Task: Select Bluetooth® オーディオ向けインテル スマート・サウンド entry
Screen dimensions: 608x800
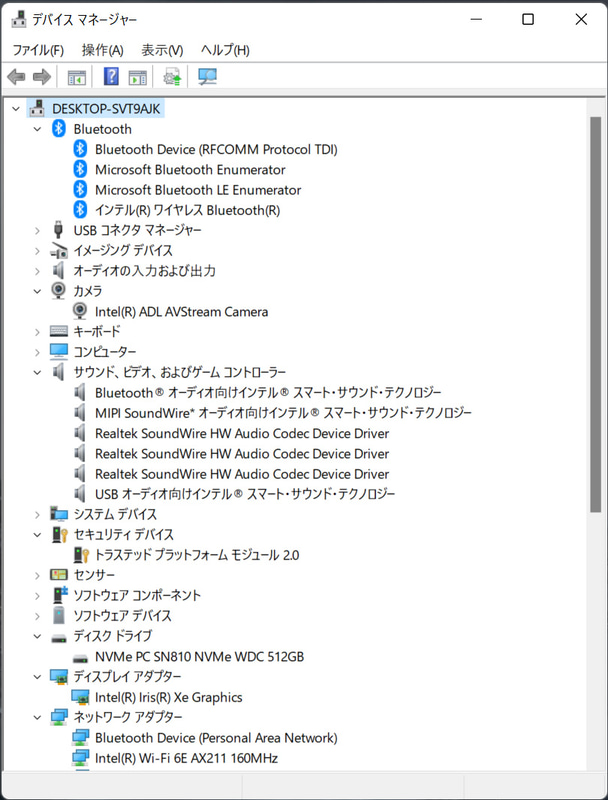Action: coord(268,392)
